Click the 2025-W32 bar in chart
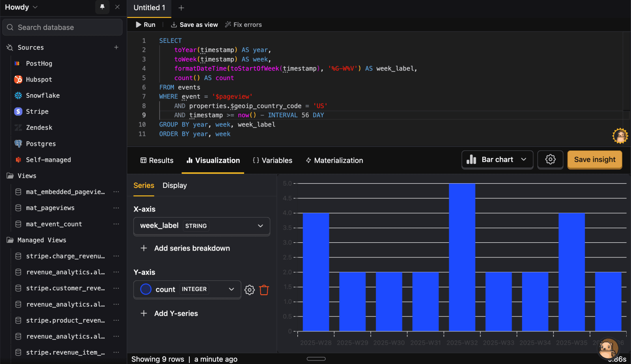 click(462, 257)
